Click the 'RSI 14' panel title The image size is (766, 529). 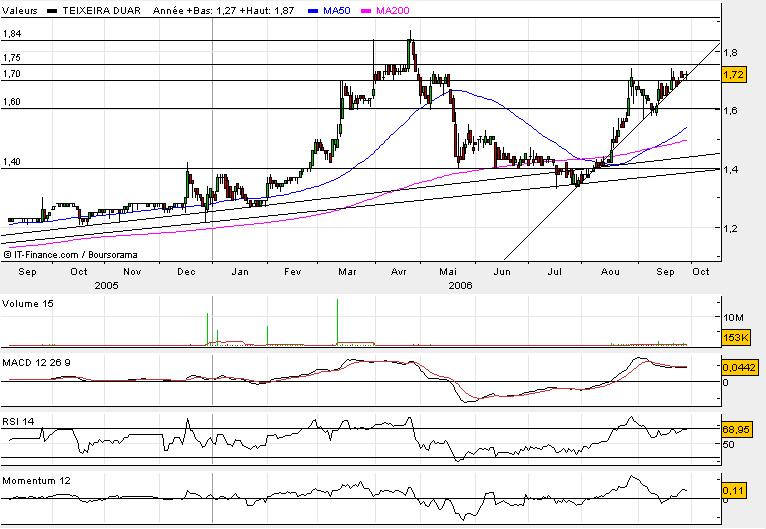pos(18,421)
